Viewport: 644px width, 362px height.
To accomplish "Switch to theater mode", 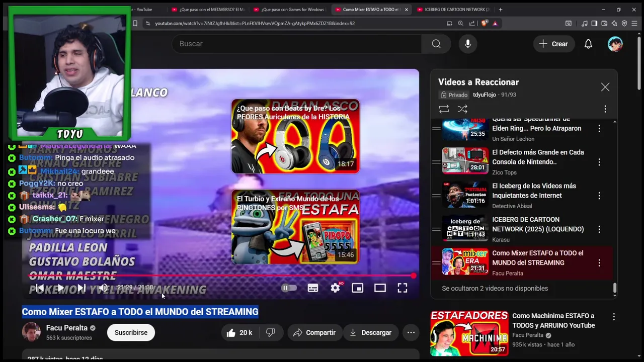I will (380, 288).
